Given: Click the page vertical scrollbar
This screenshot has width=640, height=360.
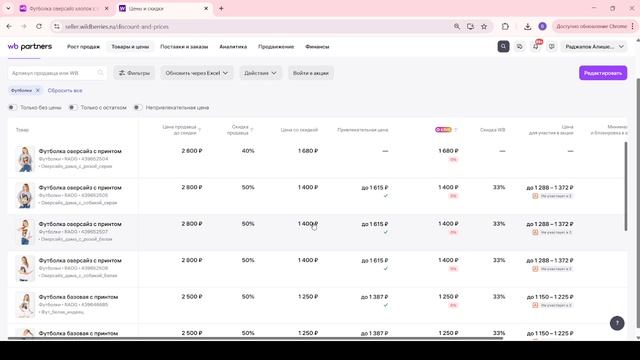Looking at the screenshot, I should [638, 202].
